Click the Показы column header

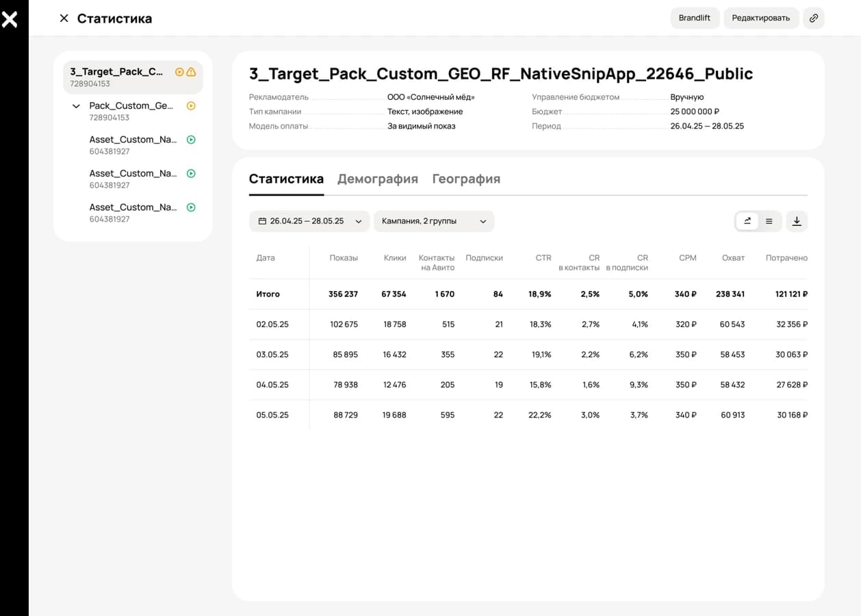click(344, 258)
